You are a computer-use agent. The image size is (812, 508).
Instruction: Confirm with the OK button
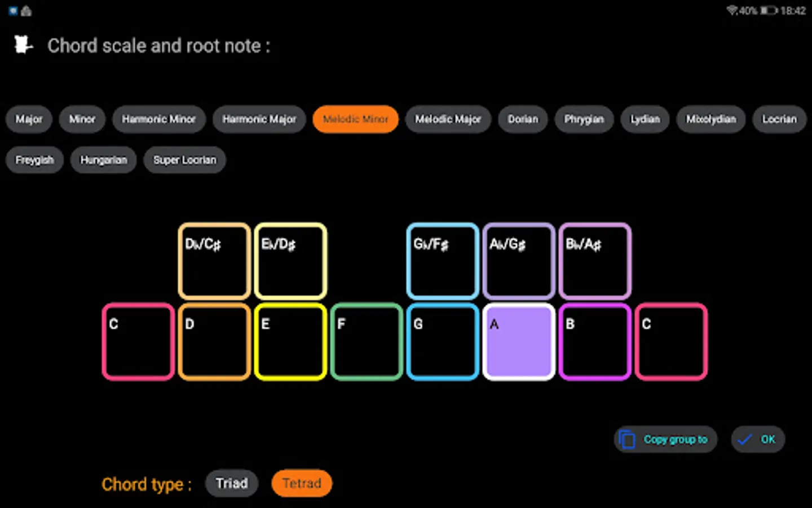click(758, 439)
